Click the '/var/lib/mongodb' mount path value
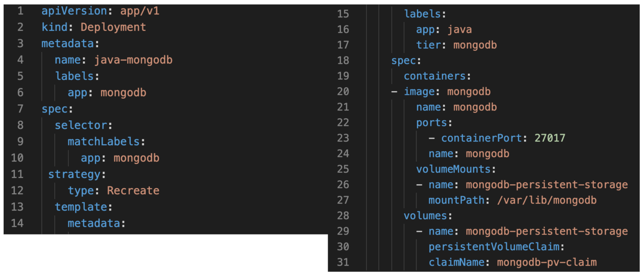This screenshot has width=644, height=275. (547, 200)
